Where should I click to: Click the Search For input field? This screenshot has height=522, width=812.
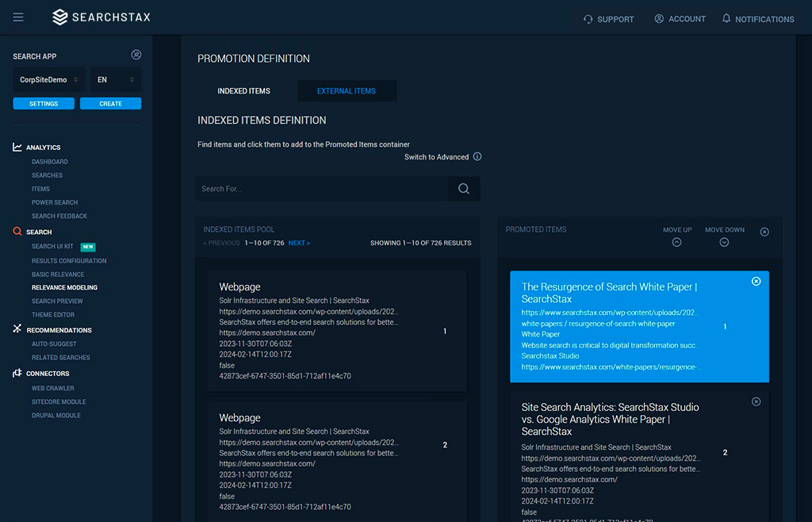[321, 189]
